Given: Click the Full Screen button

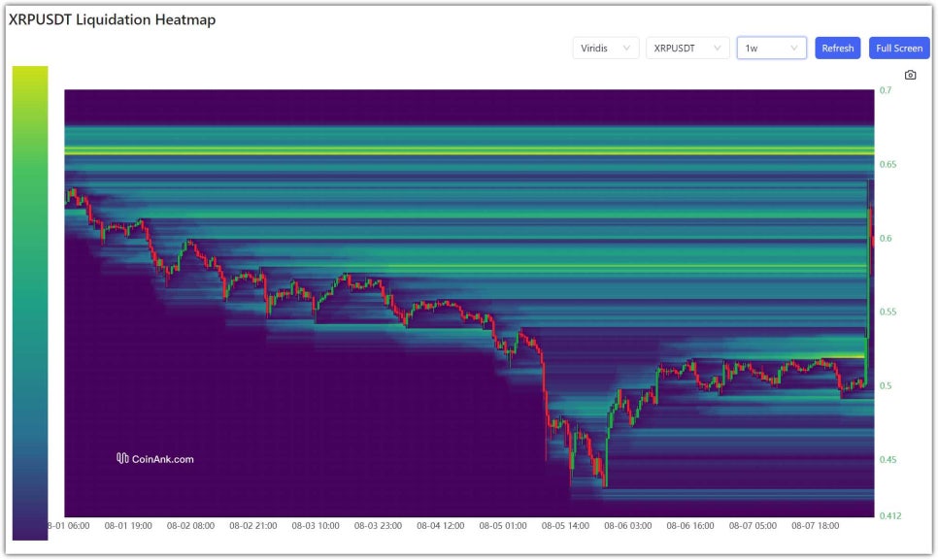Looking at the screenshot, I should click(899, 48).
